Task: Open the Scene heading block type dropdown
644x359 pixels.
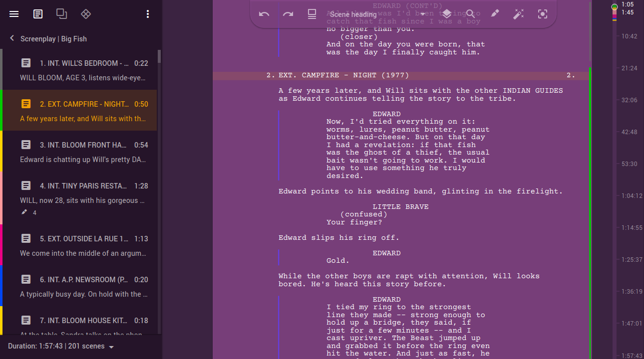Action: (378, 14)
